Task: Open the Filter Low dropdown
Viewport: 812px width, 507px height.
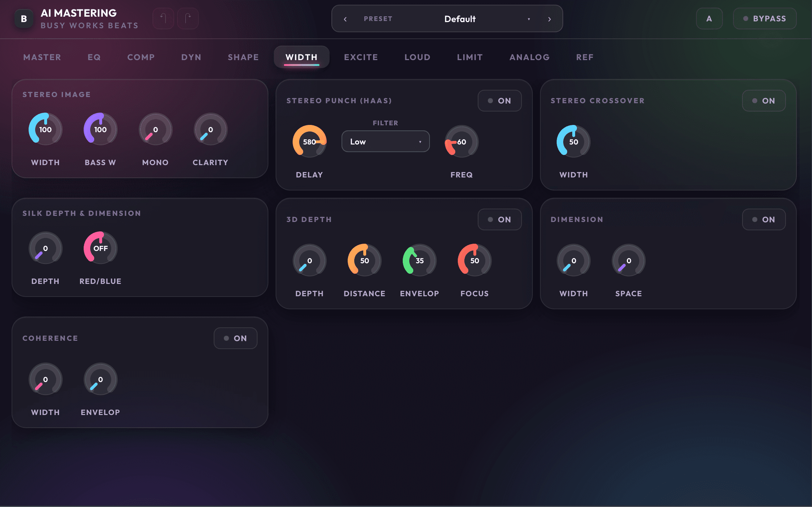Action: coord(385,142)
